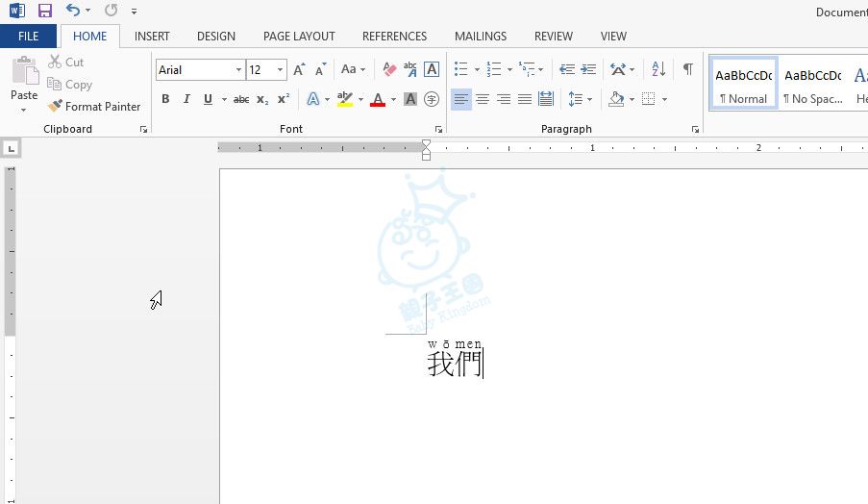Click the Save icon in quick access toolbar
This screenshot has width=868, height=504.
45,11
